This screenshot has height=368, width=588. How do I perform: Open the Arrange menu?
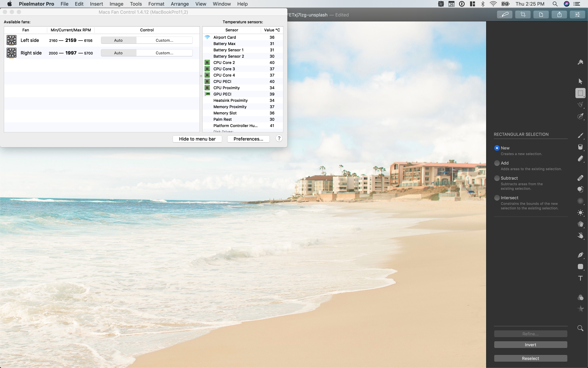point(180,4)
